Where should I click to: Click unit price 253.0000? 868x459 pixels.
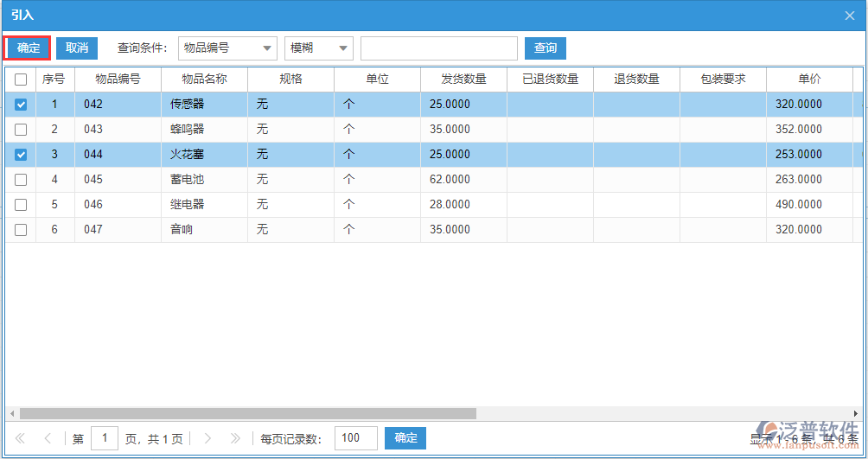(798, 155)
